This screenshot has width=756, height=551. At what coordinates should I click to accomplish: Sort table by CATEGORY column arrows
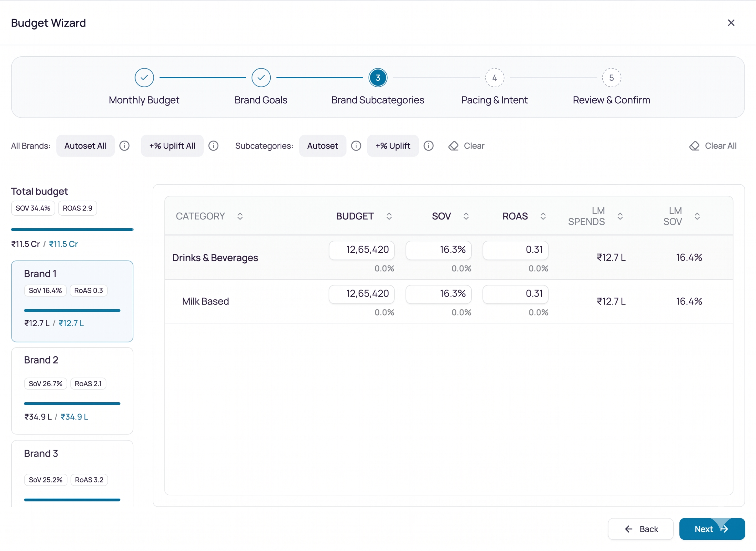point(240,216)
